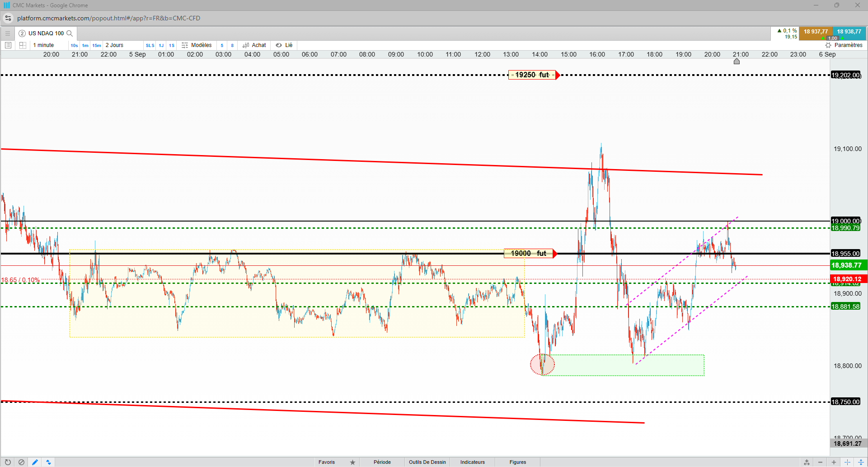Toggle the Lié eye link option
Screen dimensions: 868x467
(x=284, y=45)
